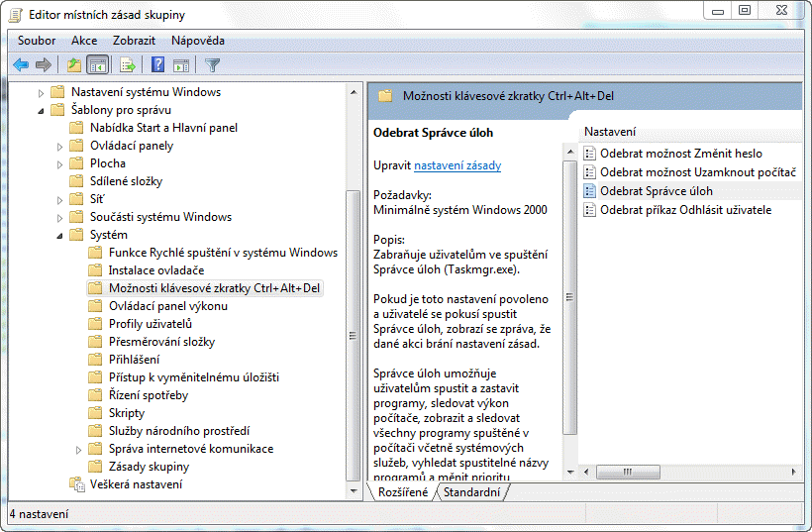Click the settings list scroll right arrow
Viewport: 812px width, 532px height.
(x=794, y=472)
